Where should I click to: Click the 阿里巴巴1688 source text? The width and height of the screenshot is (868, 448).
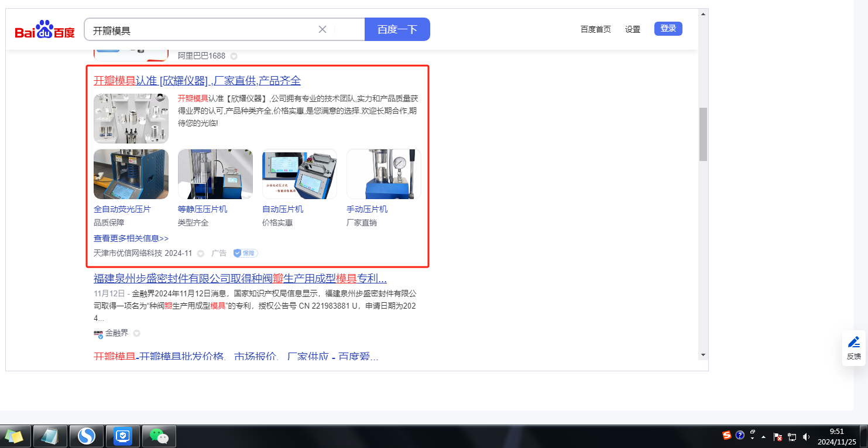click(x=202, y=56)
